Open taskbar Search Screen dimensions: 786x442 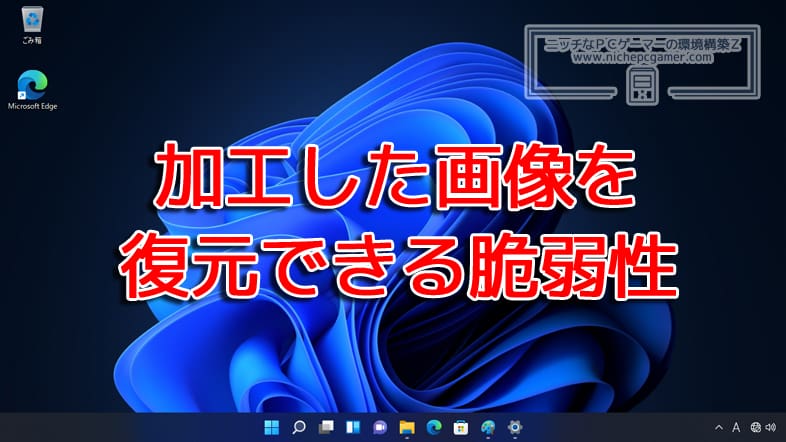click(299, 427)
